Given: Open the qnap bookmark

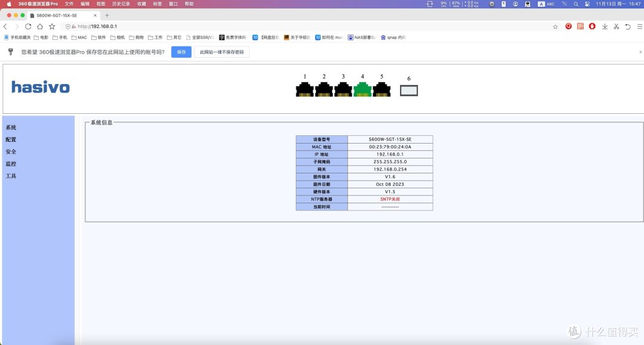Looking at the screenshot, I should (x=393, y=38).
